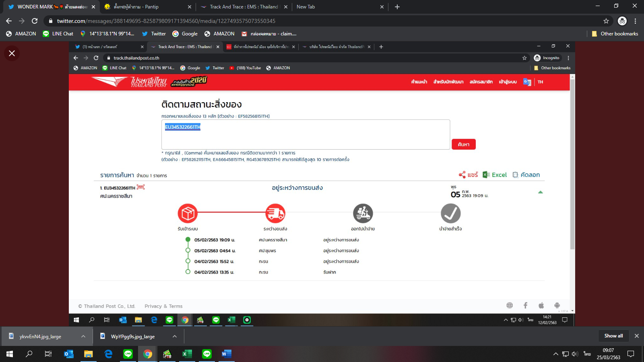The height and width of the screenshot is (362, 644).
Task: Click the Android icon in the page footer
Action: tap(557, 306)
